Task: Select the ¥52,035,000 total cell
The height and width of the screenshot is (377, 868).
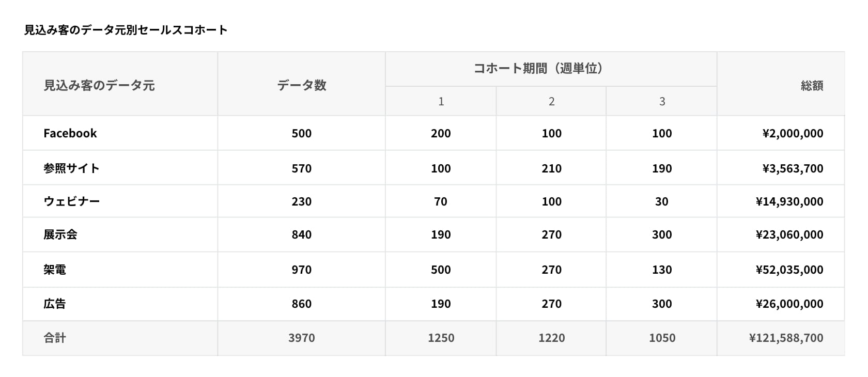Action: tap(789, 270)
